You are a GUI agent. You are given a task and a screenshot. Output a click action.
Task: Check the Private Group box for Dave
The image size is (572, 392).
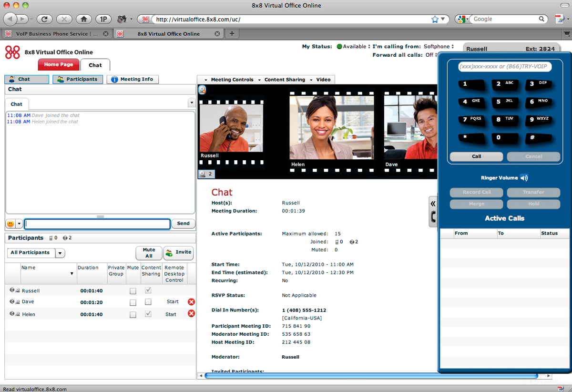(133, 301)
